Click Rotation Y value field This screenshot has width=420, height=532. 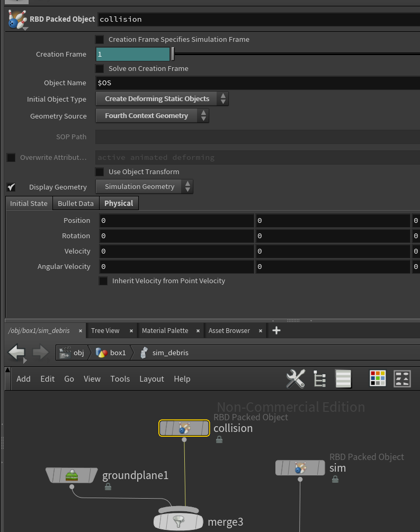click(x=333, y=236)
